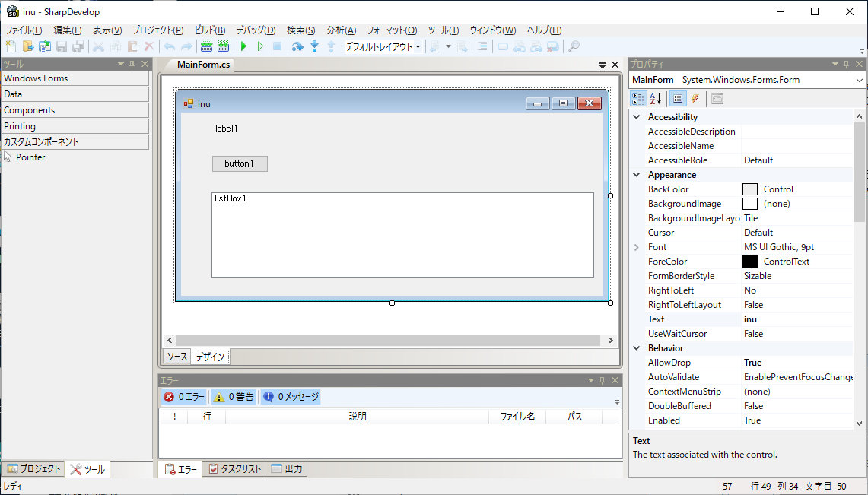The height and width of the screenshot is (495, 868).
Task: Sort properties alphabetically in the Properties panel
Action: click(x=654, y=98)
